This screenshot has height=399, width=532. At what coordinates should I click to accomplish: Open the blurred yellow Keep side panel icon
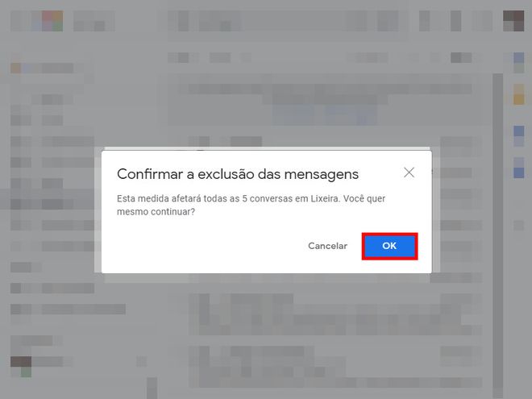click(x=518, y=94)
